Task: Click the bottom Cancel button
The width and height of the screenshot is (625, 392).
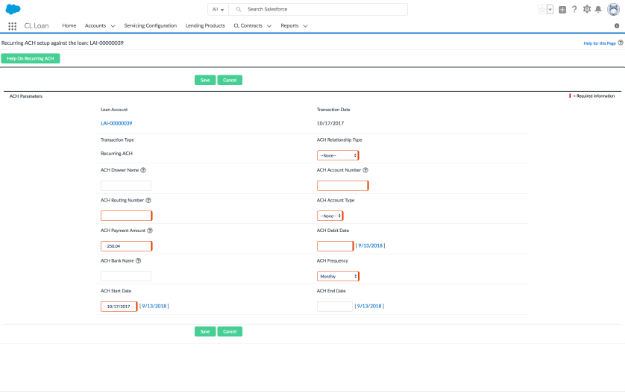Action: coord(230,331)
